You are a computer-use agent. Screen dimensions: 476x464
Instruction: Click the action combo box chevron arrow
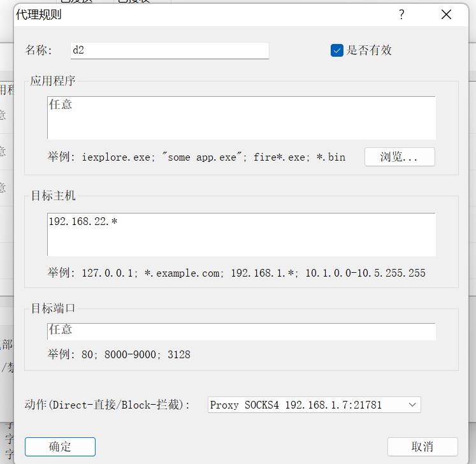[x=412, y=405]
